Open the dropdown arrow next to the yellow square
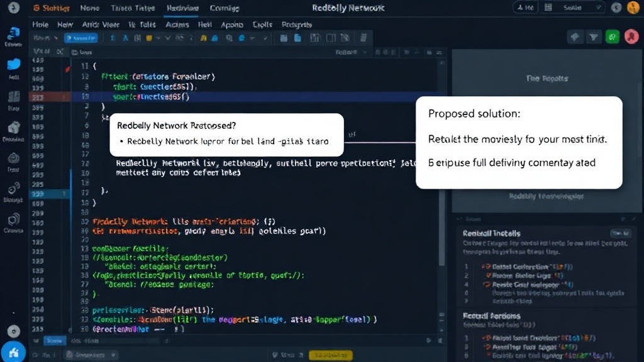The width and height of the screenshot is (644, 362). pyautogui.click(x=158, y=38)
